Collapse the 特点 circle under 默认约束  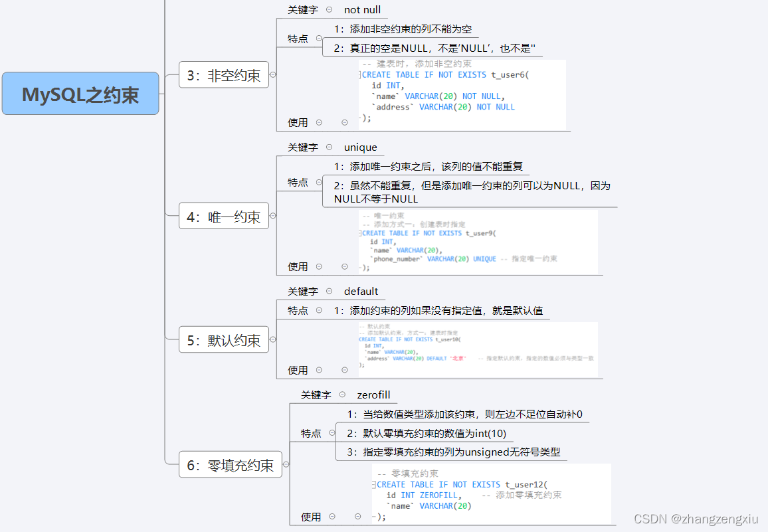click(319, 310)
